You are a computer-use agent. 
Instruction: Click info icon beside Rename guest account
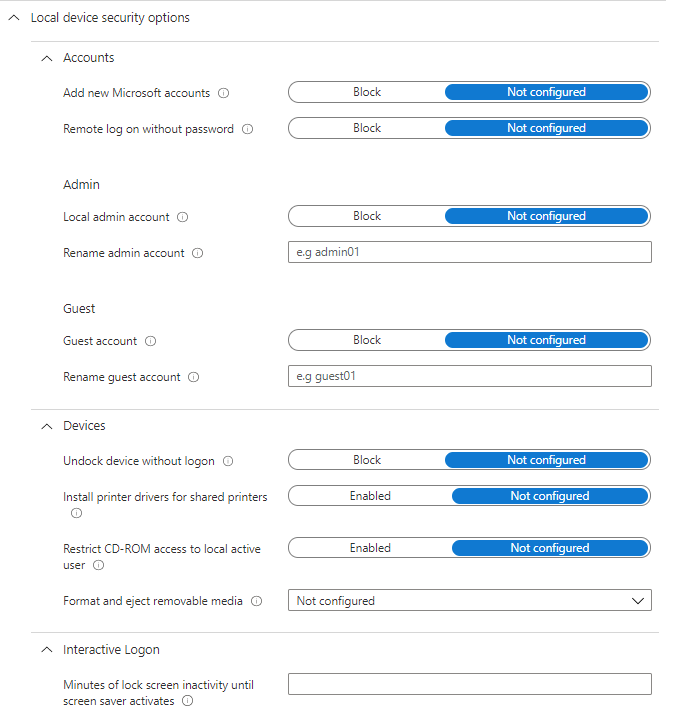[194, 378]
